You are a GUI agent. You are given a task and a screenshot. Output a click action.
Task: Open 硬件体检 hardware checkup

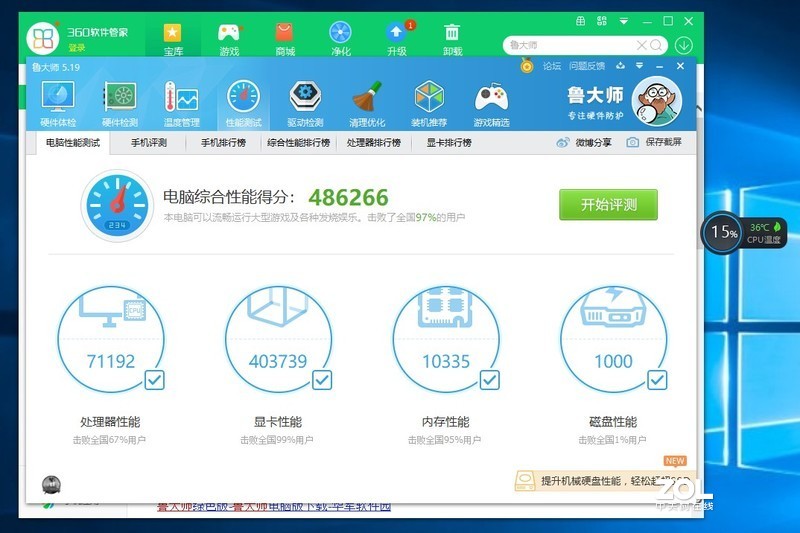[x=58, y=104]
